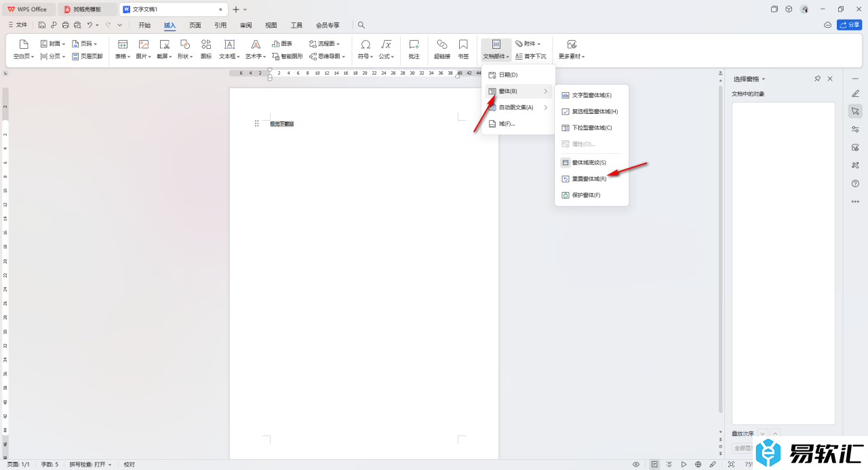
Task: Choose 下拉型窗体域(C)
Action: [591, 128]
